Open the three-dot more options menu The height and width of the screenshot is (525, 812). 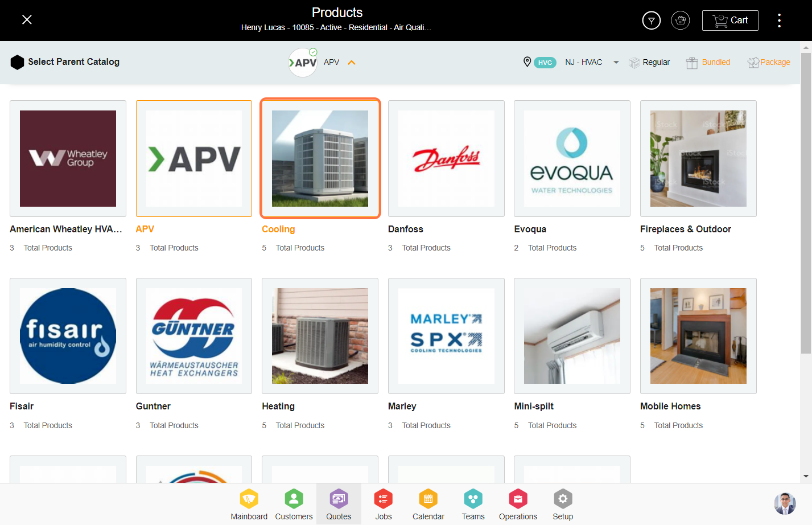click(x=779, y=20)
